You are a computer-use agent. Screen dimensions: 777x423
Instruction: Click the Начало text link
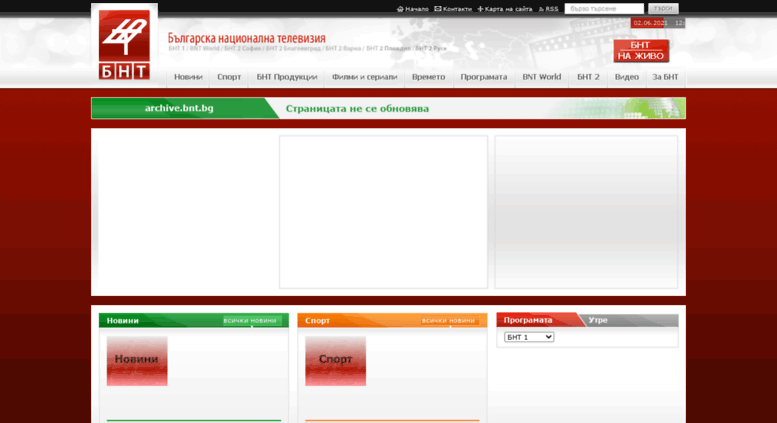coord(417,9)
